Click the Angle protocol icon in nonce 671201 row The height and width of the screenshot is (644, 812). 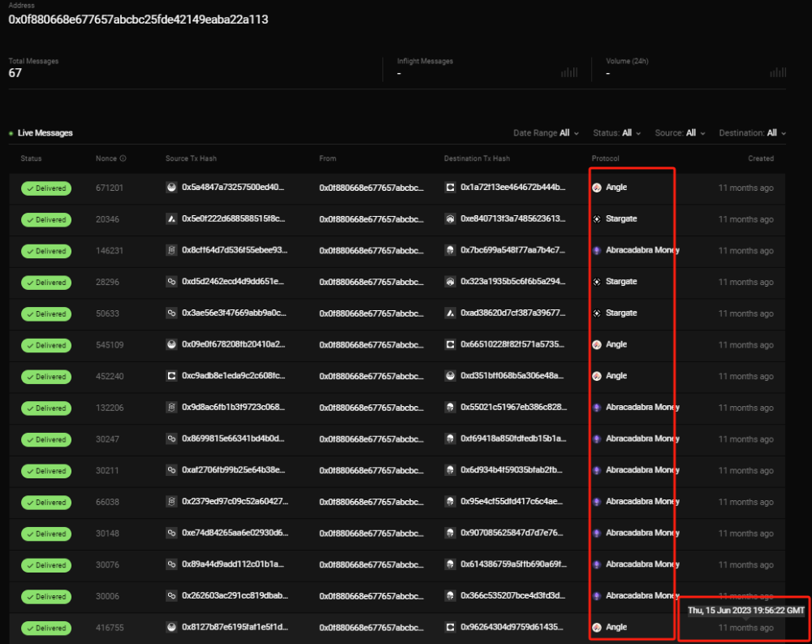(x=597, y=188)
